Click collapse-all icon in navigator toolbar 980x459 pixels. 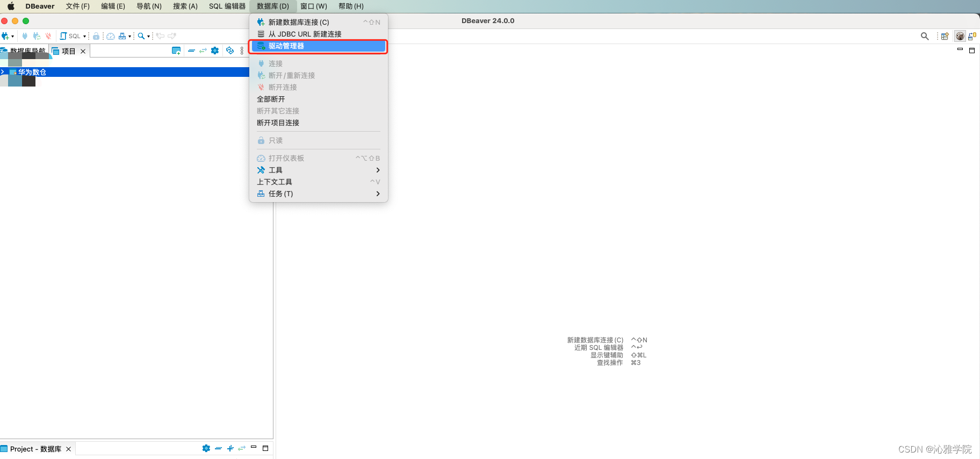(191, 51)
